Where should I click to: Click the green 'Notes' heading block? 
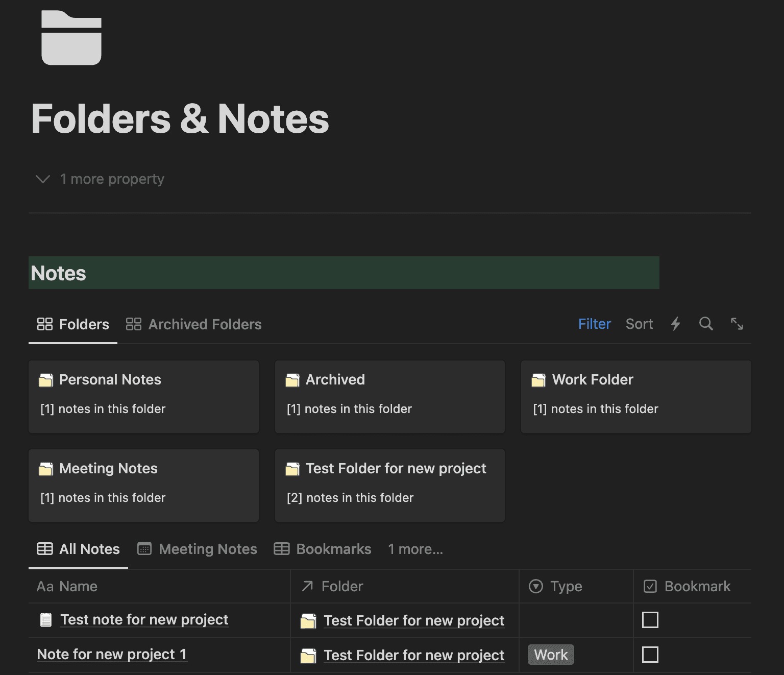pos(344,273)
